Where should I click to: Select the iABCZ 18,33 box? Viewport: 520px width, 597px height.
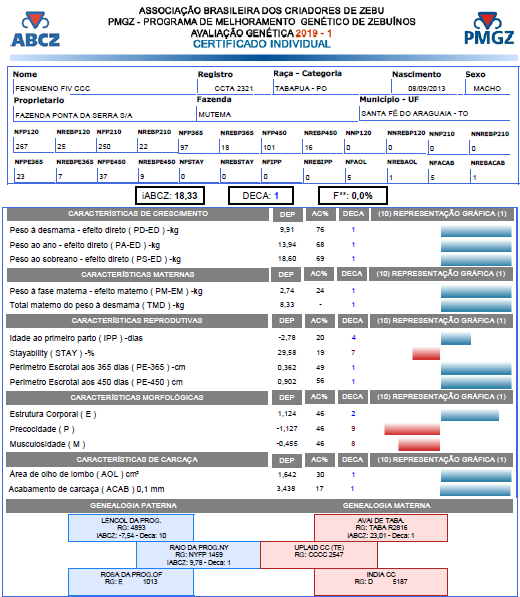pos(170,196)
